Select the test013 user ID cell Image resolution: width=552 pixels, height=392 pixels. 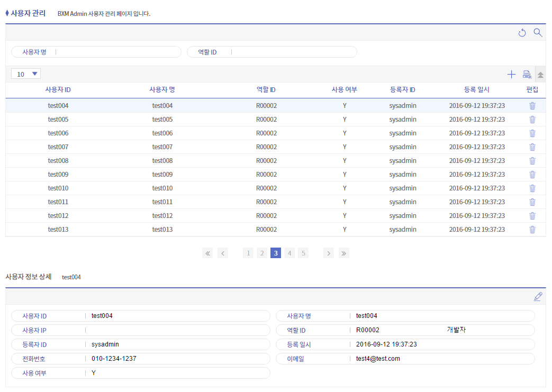click(58, 229)
